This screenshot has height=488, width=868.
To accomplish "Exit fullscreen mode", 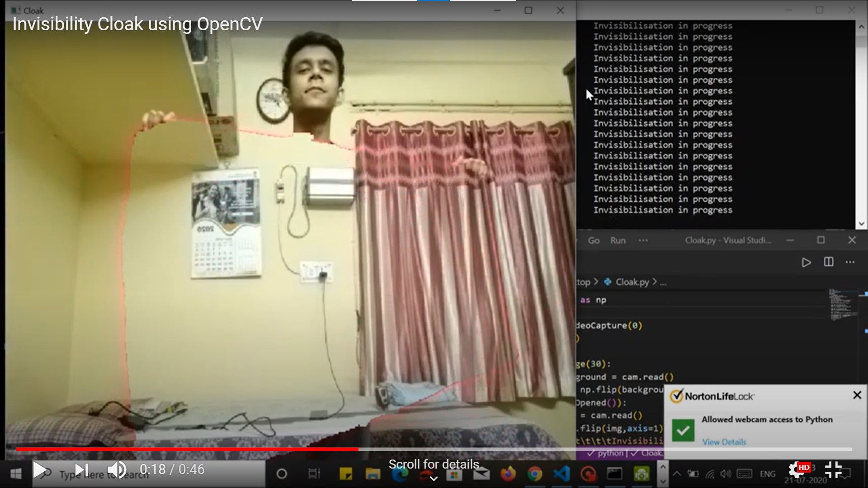I will pyautogui.click(x=833, y=470).
